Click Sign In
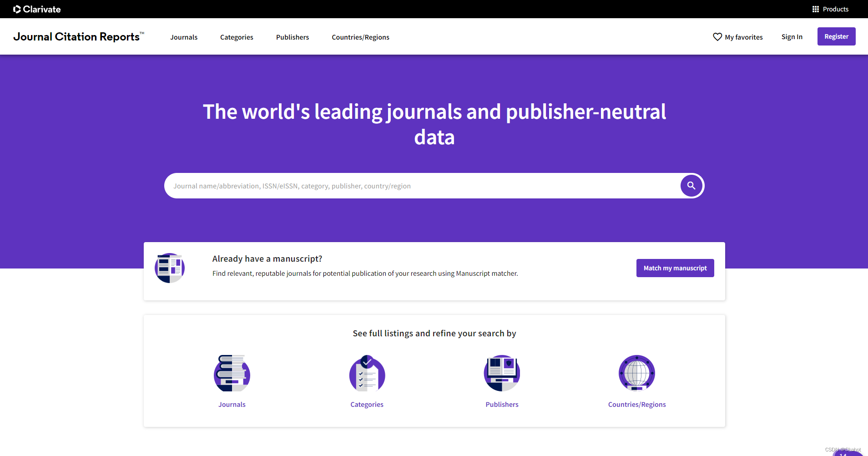Viewport: 868px width, 456px height. tap(792, 37)
